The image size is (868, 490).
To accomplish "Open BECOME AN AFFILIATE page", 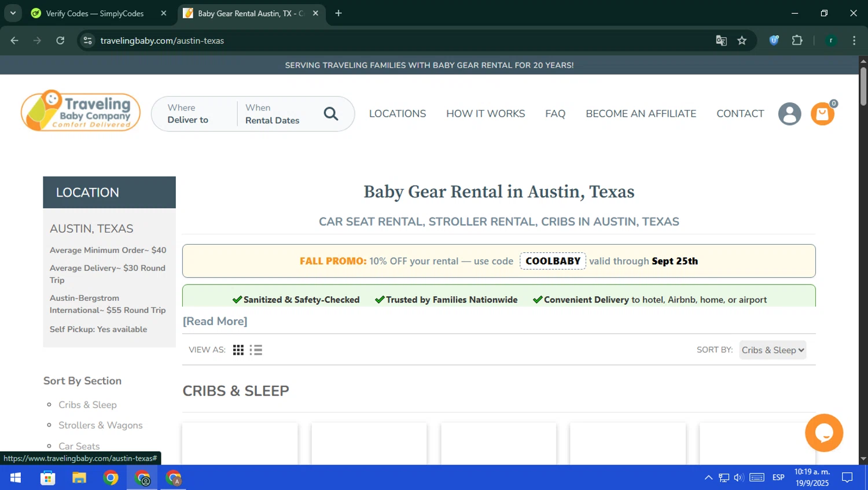I will (x=641, y=114).
